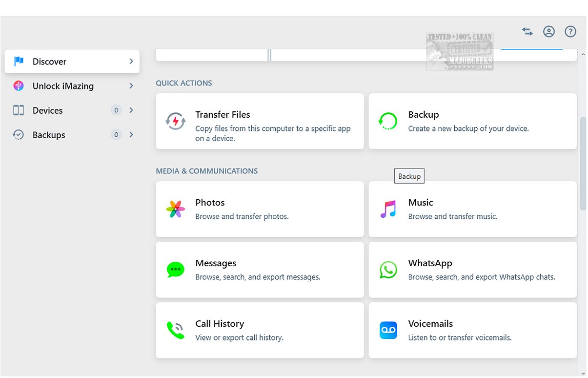This screenshot has height=378, width=588.
Task: Open the Call History card title
Action: [x=220, y=324]
